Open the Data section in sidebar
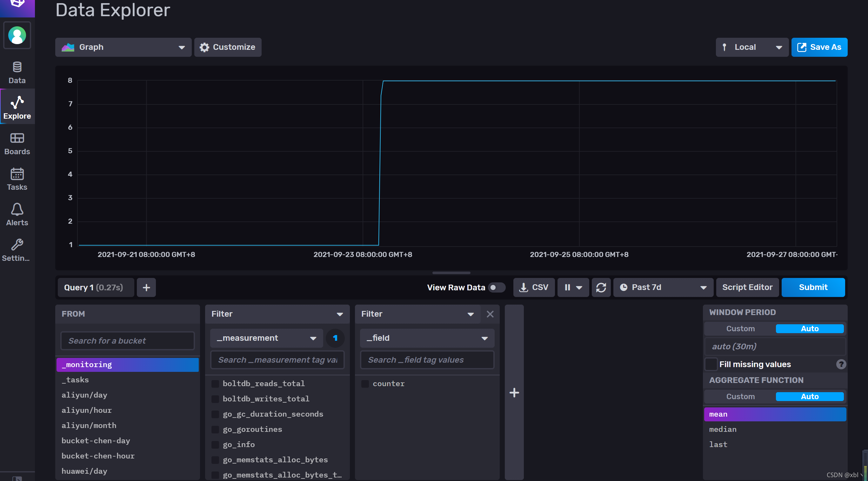Screen dimensions: 868x481 point(17,72)
